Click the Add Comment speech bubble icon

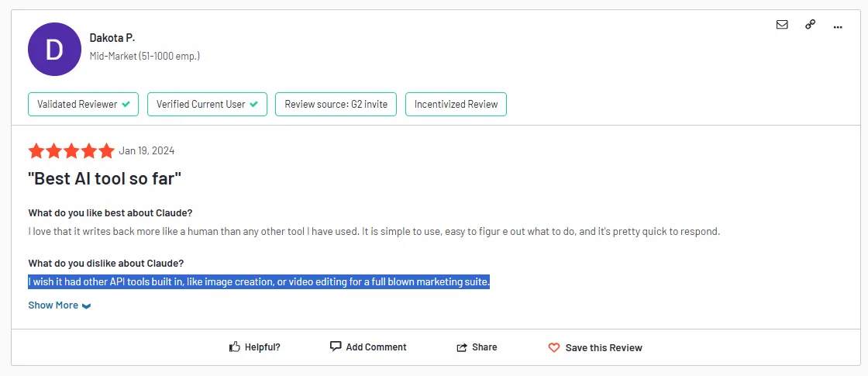click(335, 347)
